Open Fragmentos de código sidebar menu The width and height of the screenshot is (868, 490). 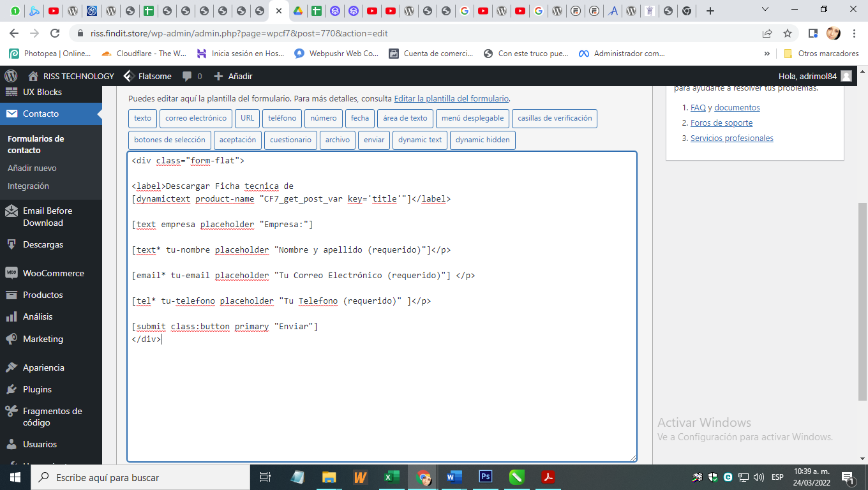click(x=51, y=417)
